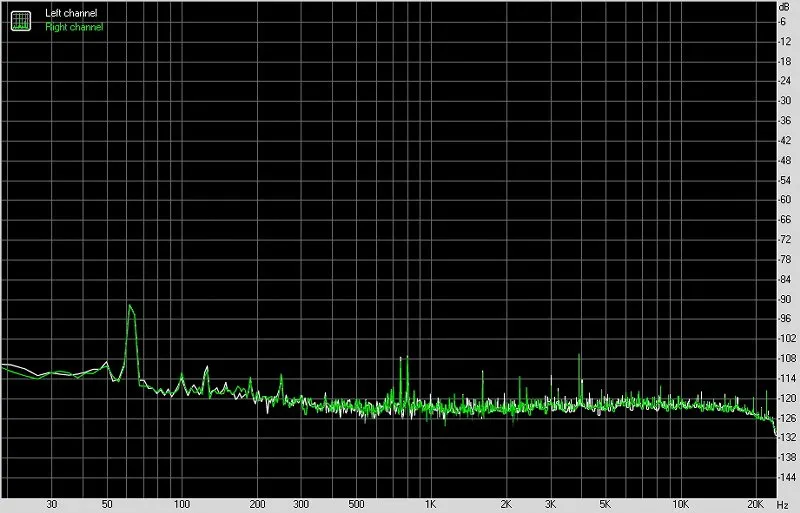The height and width of the screenshot is (513, 800).
Task: Click the '50' frequency axis label
Action: tap(107, 505)
